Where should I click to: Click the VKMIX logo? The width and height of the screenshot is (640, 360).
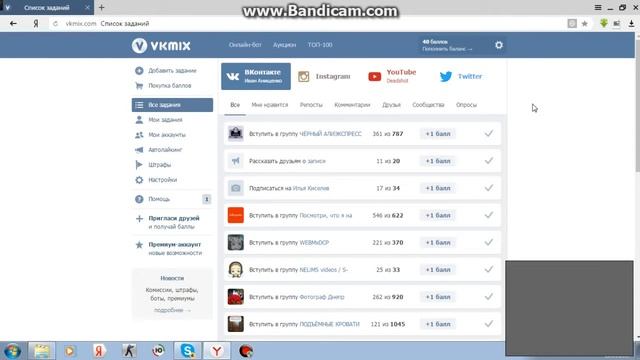pos(161,45)
